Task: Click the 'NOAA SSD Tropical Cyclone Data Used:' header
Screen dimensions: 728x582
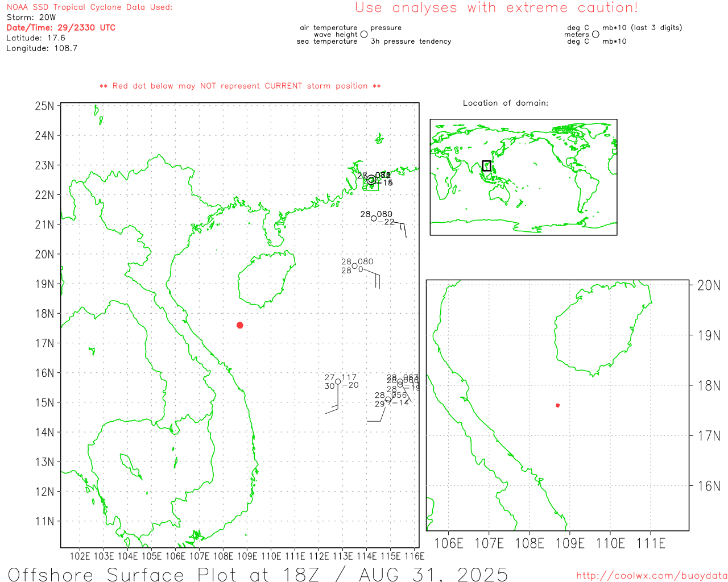Action: click(x=89, y=7)
